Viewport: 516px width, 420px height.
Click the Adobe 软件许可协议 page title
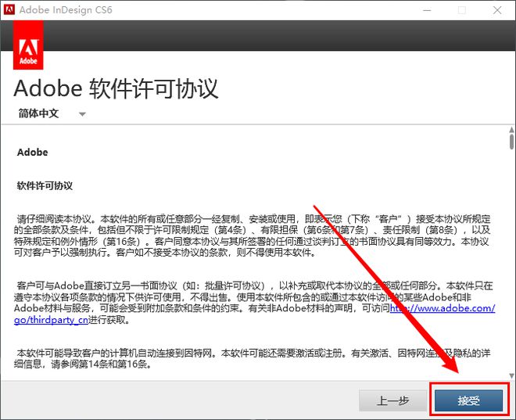[116, 88]
